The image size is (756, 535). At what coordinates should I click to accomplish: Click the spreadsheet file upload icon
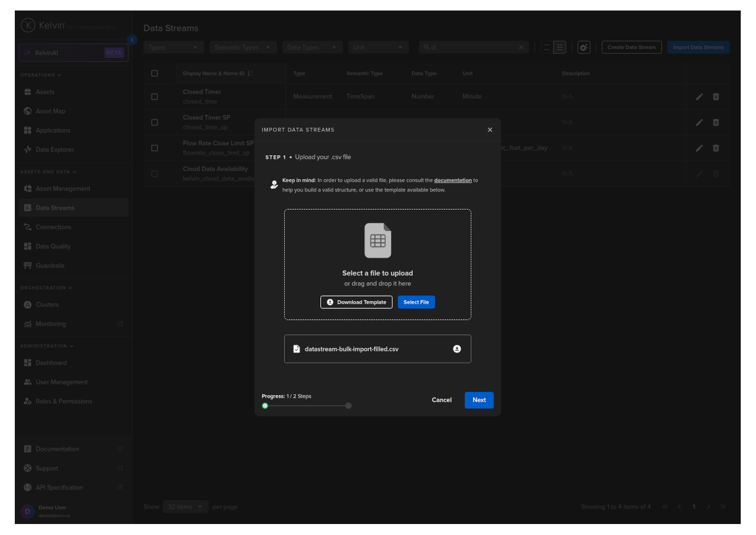[378, 241]
